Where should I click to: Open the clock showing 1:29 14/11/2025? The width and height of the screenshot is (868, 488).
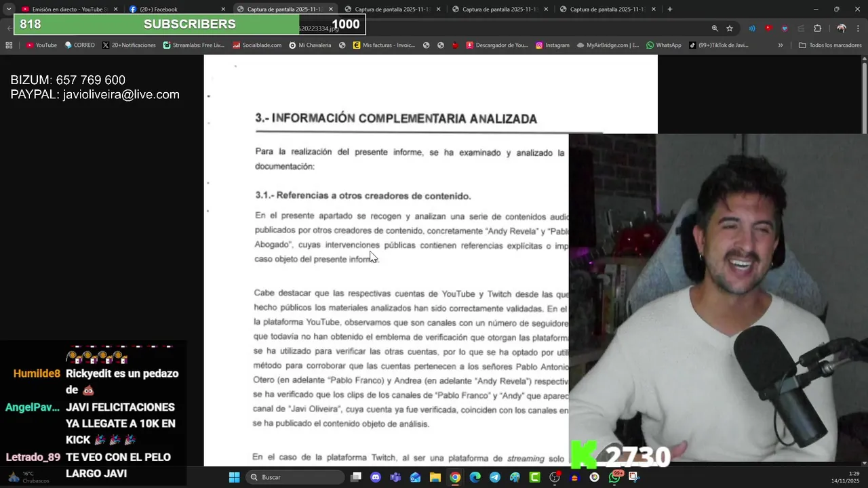coord(845,477)
